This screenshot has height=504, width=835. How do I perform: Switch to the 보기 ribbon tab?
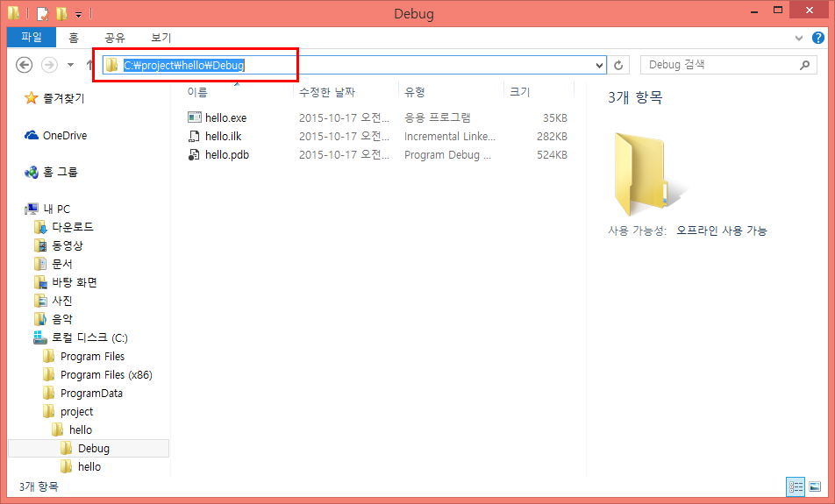click(x=161, y=38)
